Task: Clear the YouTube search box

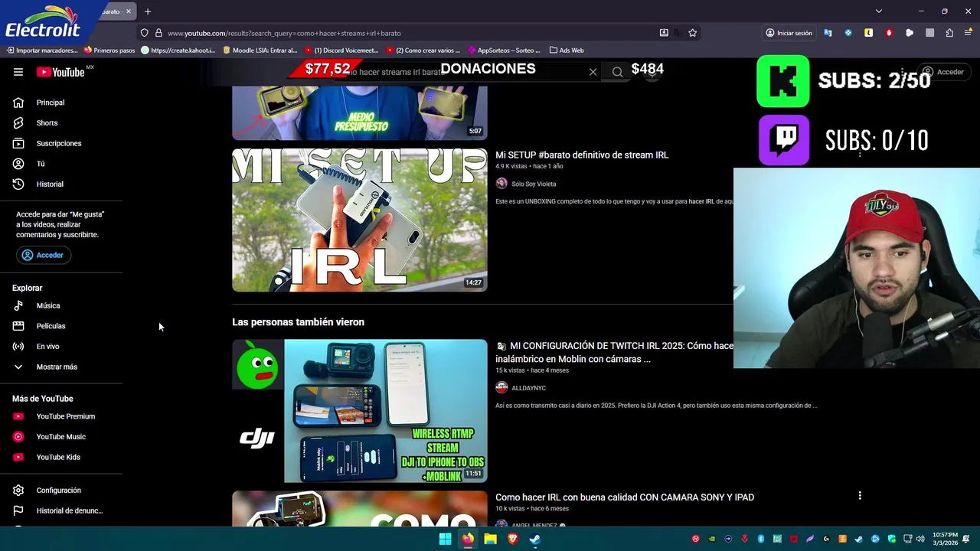Action: (x=593, y=72)
